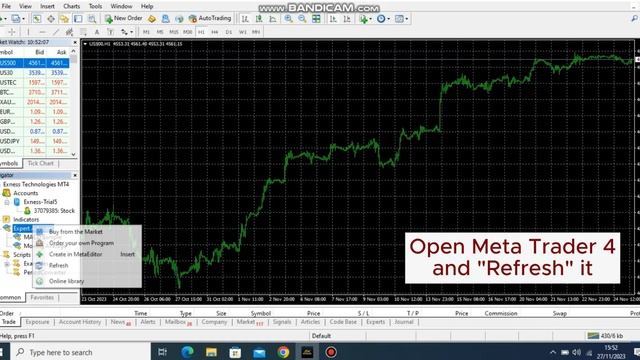The image size is (640, 360).
Task: Click the Chrome icon in the taskbar
Action: click(x=283, y=352)
